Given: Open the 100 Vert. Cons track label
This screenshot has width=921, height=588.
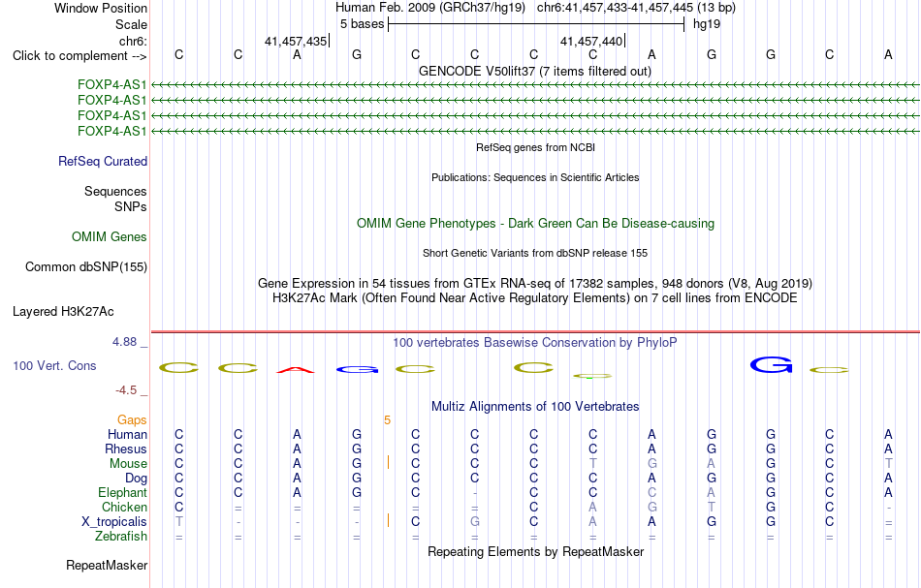Looking at the screenshot, I should [x=54, y=365].
